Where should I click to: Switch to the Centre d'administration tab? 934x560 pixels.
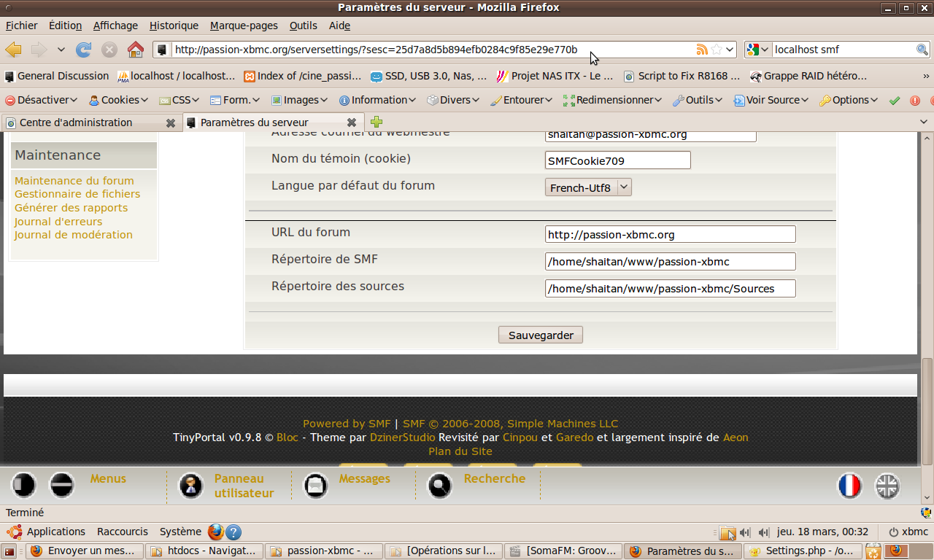90,122
